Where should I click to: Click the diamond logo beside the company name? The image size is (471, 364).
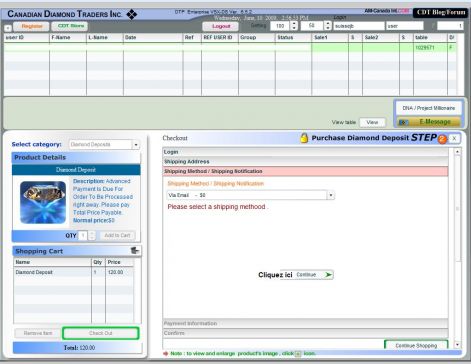point(132,14)
